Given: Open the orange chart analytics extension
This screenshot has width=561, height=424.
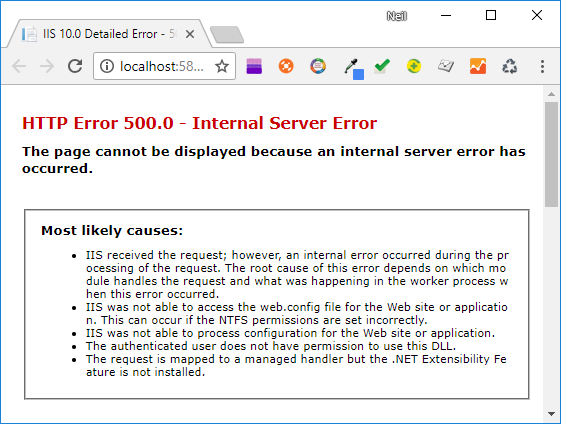Looking at the screenshot, I should 478,66.
